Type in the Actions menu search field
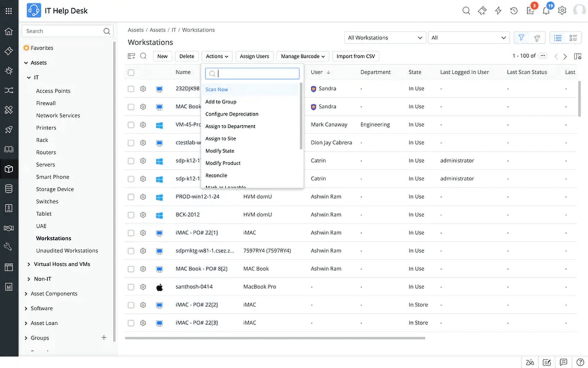Image resolution: width=588 pixels, height=368 pixels. click(252, 74)
